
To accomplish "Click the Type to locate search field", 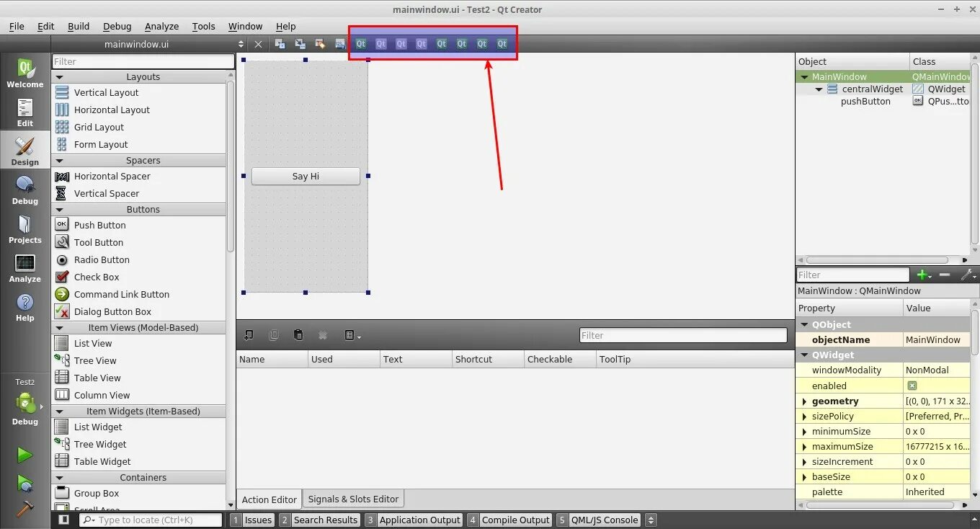I will coord(151,520).
